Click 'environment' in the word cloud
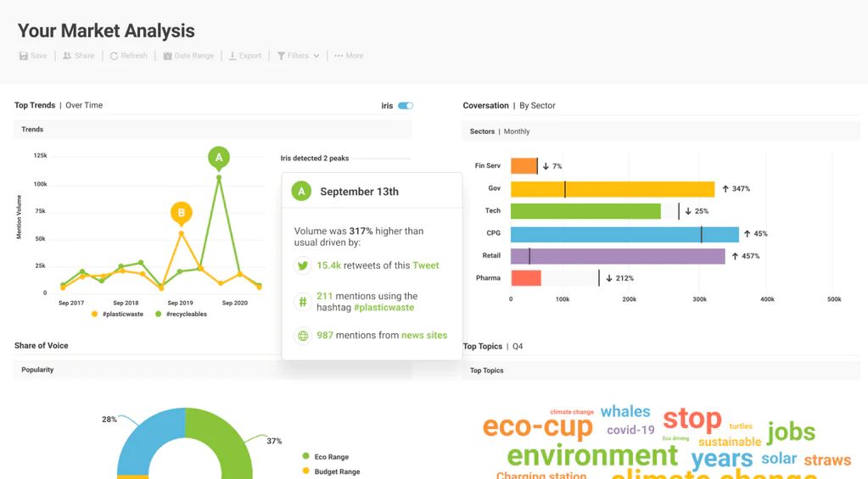 (x=591, y=455)
